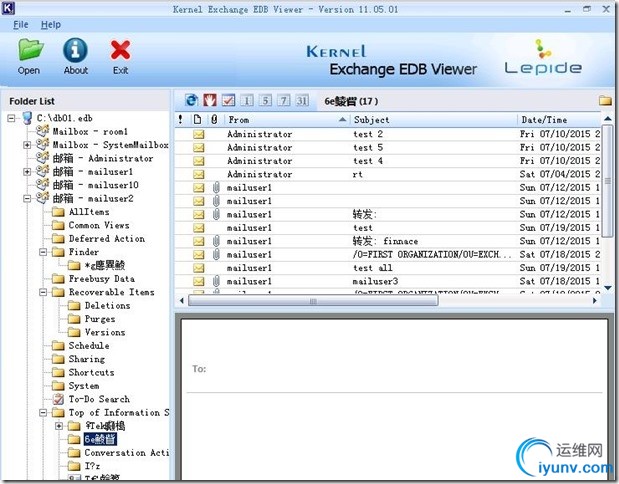Open the Sharing folder
Screen dimensions: 619x484
pyautogui.click(x=87, y=359)
